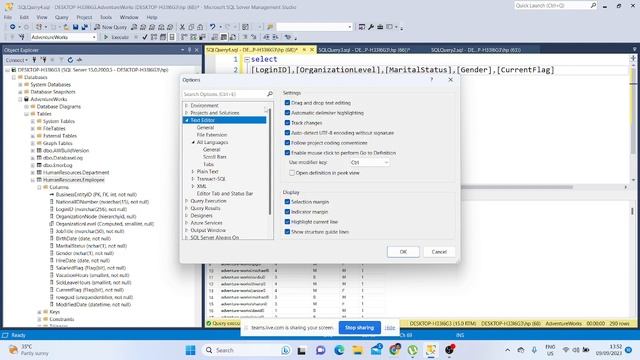Click the Quick Launch search icon
The width and height of the screenshot is (640, 360).
pos(593,5)
